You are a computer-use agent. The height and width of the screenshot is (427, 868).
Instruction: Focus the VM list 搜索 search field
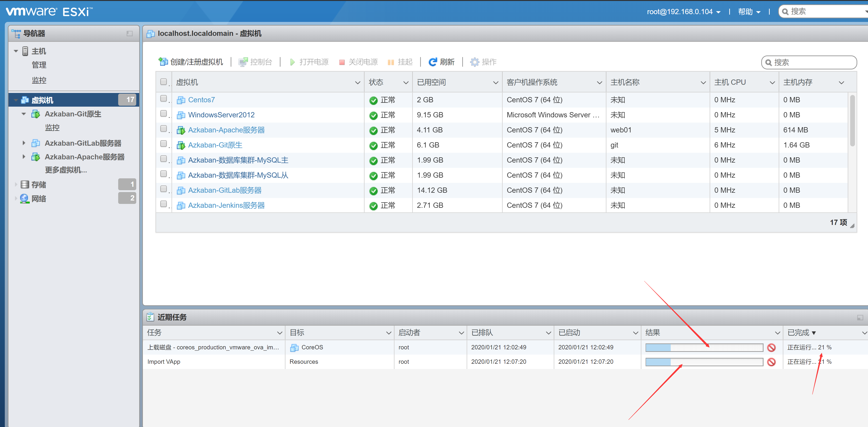point(809,63)
